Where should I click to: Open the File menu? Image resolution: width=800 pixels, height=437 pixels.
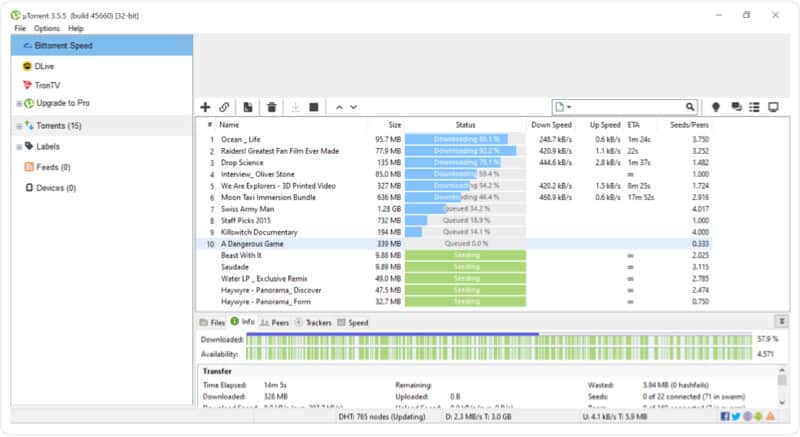(x=20, y=29)
